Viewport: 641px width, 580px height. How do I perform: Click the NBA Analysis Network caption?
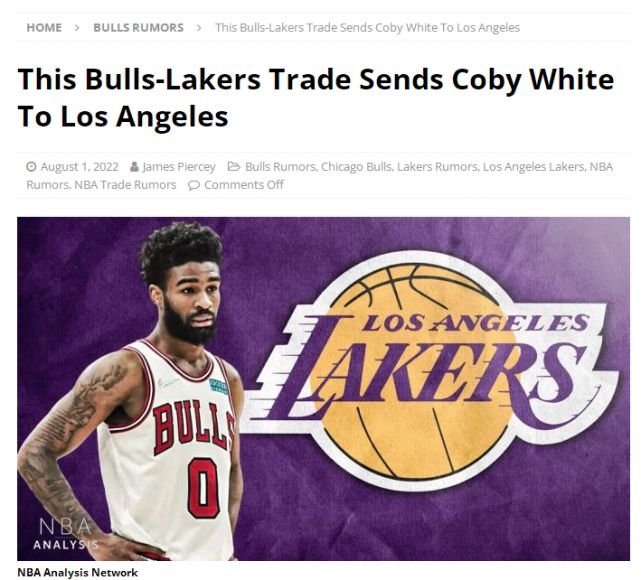pos(78,573)
